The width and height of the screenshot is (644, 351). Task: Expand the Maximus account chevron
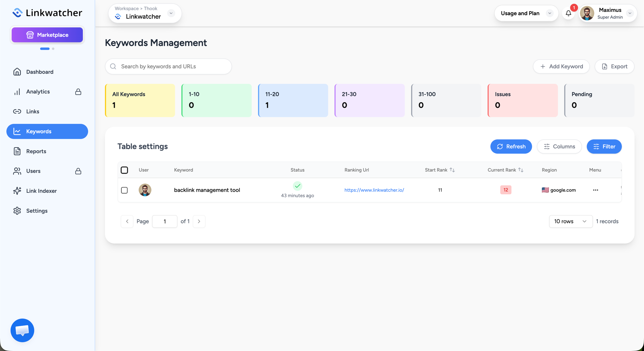click(x=630, y=13)
